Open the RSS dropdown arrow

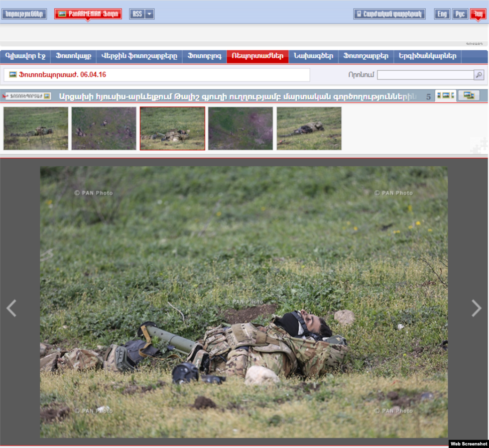149,14
